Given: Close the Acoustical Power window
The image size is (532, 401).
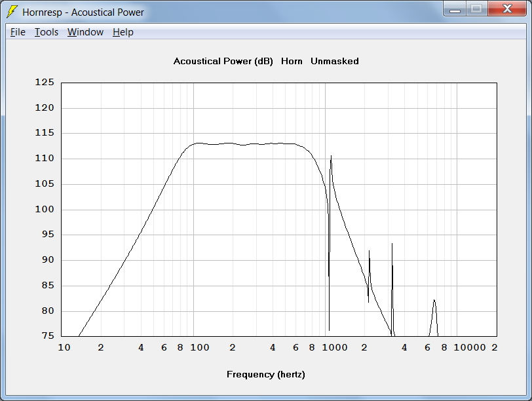Looking at the screenshot, I should click(507, 9).
